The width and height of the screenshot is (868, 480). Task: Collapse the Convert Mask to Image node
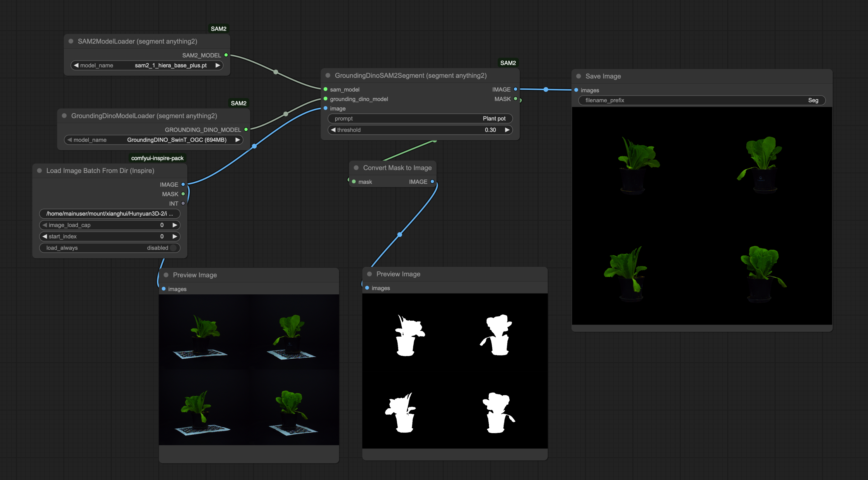point(356,168)
